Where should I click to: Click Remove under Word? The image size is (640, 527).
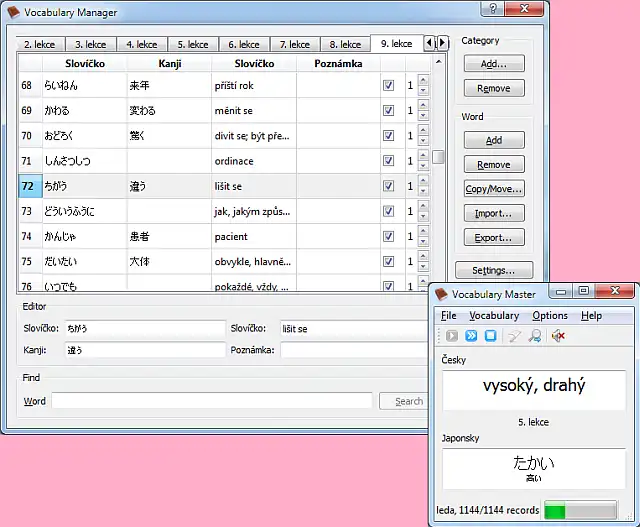click(494, 165)
